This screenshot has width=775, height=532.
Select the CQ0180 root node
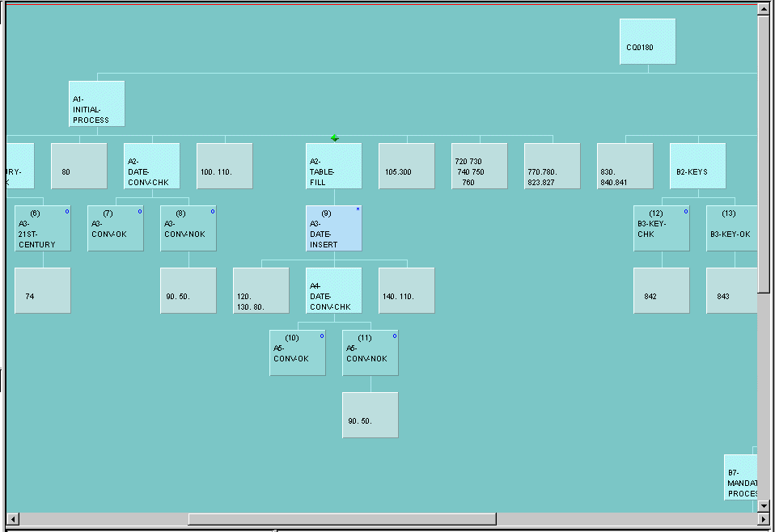click(x=647, y=42)
